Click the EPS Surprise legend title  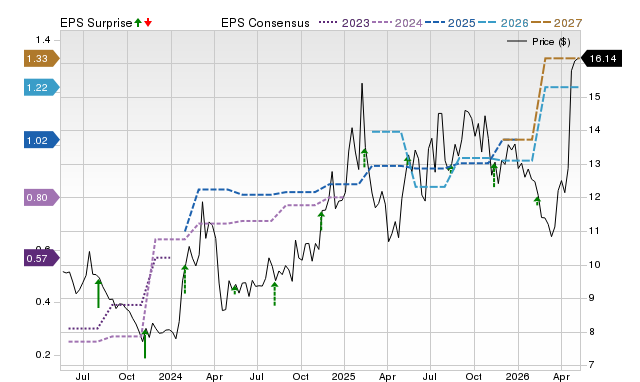[96, 23]
